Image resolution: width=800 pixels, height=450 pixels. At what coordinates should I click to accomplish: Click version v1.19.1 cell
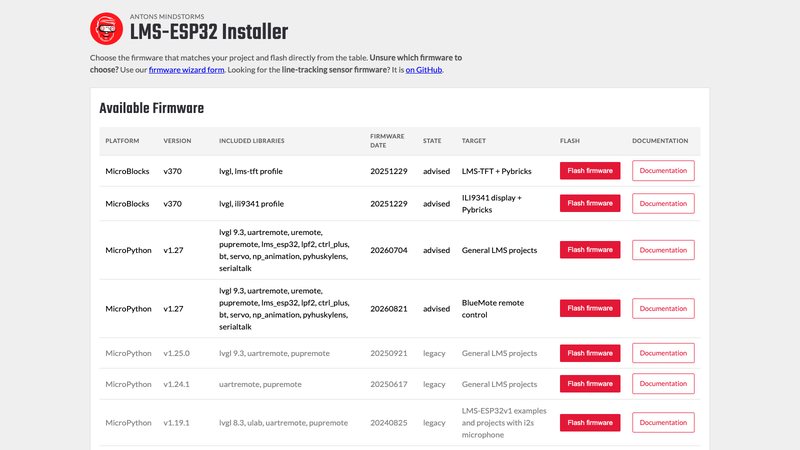tap(177, 423)
